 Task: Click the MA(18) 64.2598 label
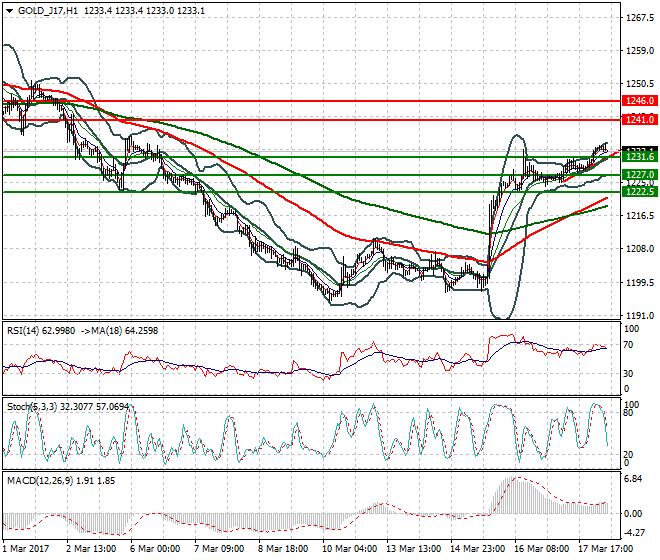coord(125,331)
